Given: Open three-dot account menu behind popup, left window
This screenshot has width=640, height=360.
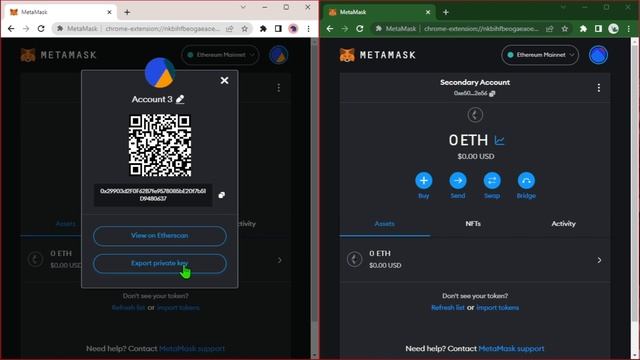Looking at the screenshot, I should click(x=278, y=88).
